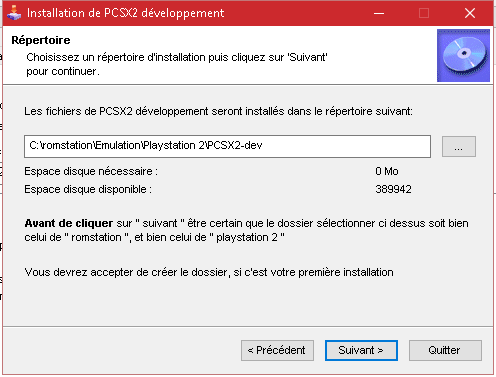
Task: Click the available space value 389942
Action: click(393, 189)
